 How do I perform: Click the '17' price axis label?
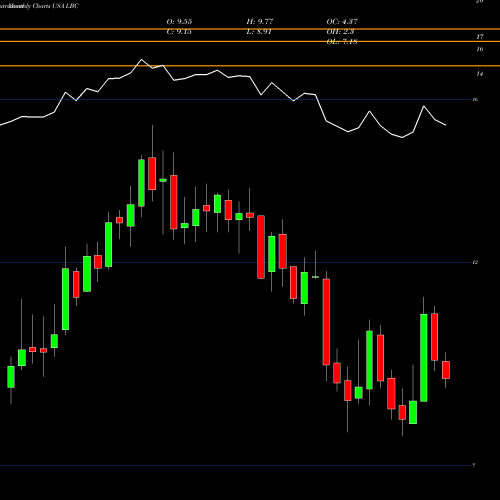click(480, 37)
